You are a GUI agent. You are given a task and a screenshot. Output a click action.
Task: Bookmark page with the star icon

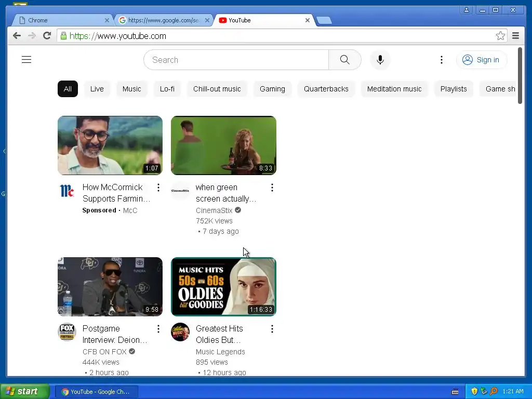click(500, 36)
